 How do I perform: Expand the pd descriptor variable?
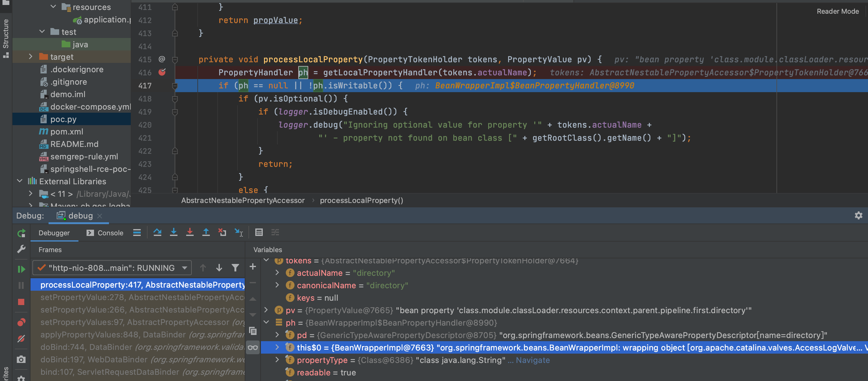[x=277, y=335]
